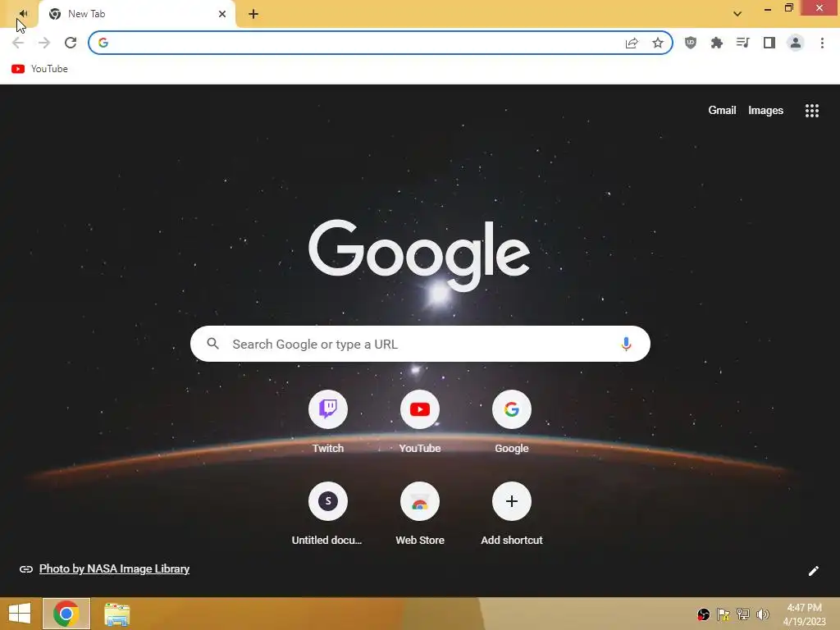Screen dimensions: 840x630
Task: Go forward with the forward arrow
Action: click(44, 43)
